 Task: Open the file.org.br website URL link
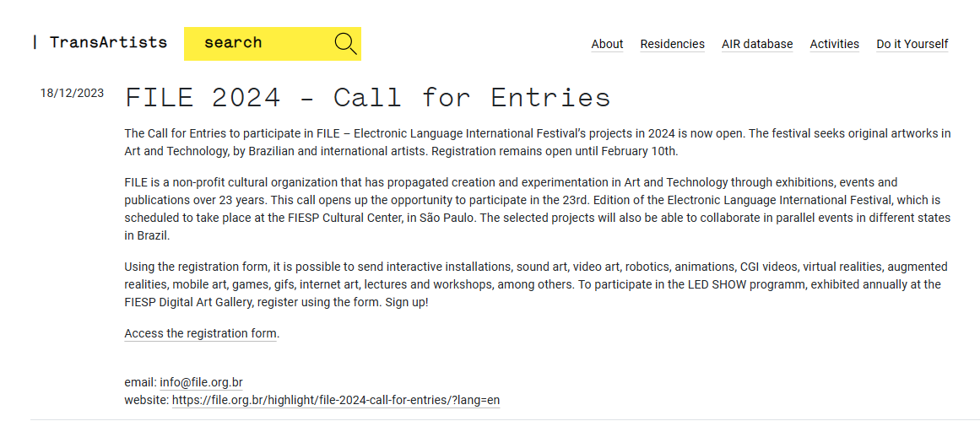pyautogui.click(x=335, y=400)
